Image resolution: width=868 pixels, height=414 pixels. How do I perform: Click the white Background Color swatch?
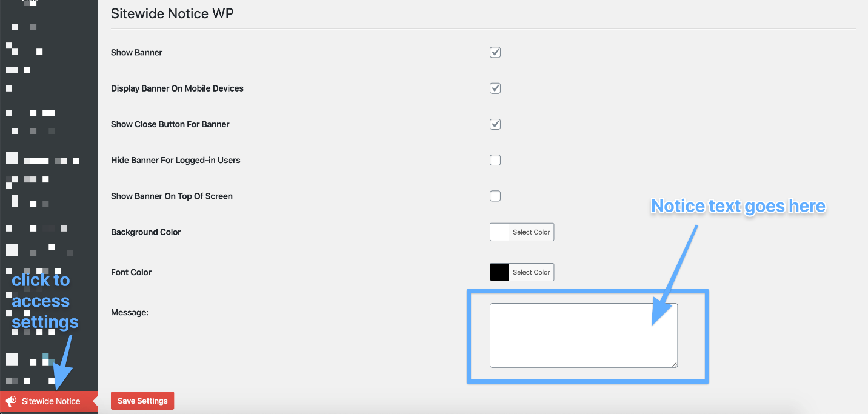tap(499, 232)
